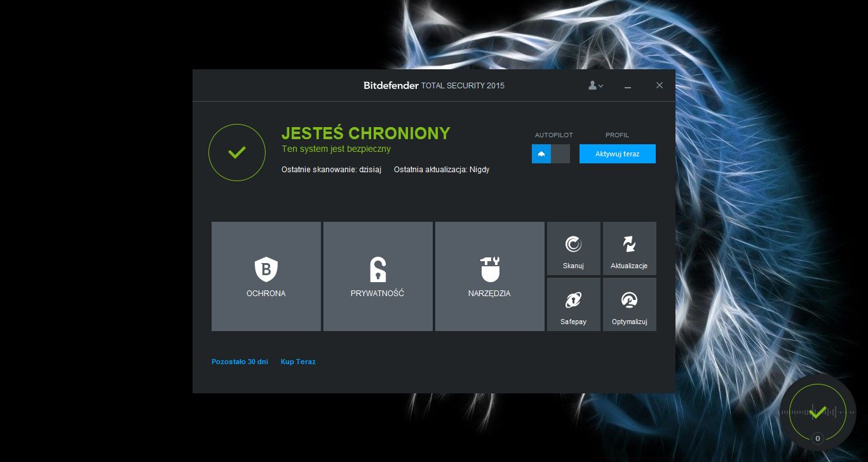This screenshot has width=868, height=462.
Task: Open the Bitdefender desktop security widget
Action: coord(818,412)
